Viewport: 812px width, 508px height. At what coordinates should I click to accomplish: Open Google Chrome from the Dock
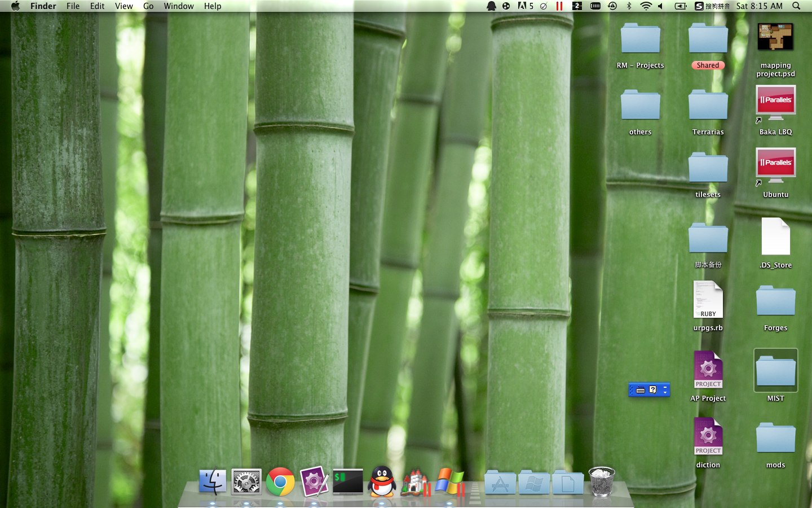(x=280, y=481)
